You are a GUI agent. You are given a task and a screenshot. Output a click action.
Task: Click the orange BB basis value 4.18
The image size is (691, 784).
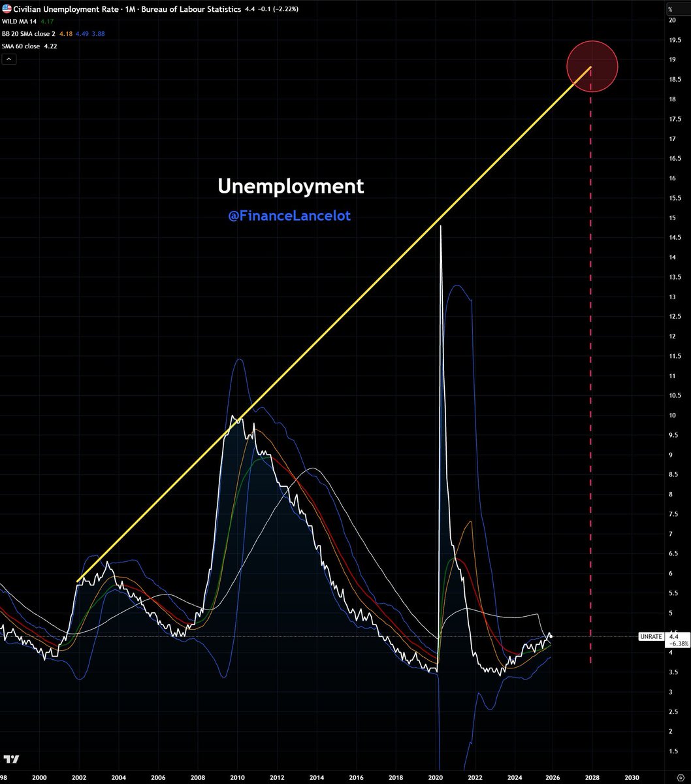click(65, 34)
